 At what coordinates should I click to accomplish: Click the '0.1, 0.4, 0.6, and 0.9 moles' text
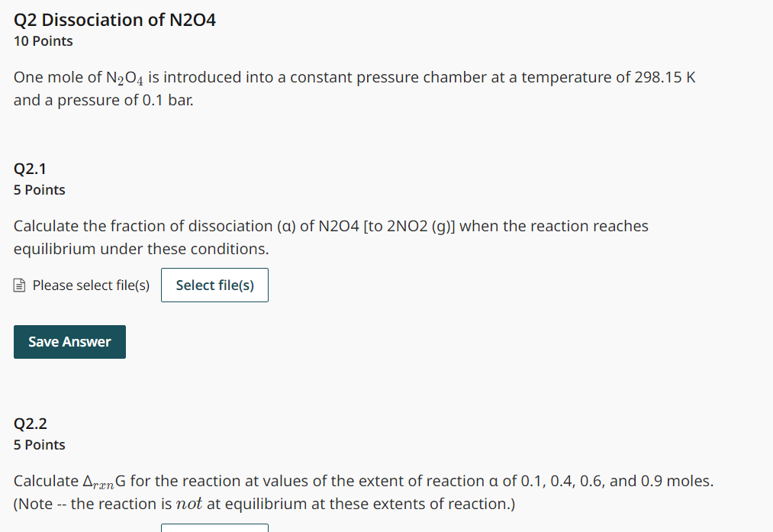[617, 481]
